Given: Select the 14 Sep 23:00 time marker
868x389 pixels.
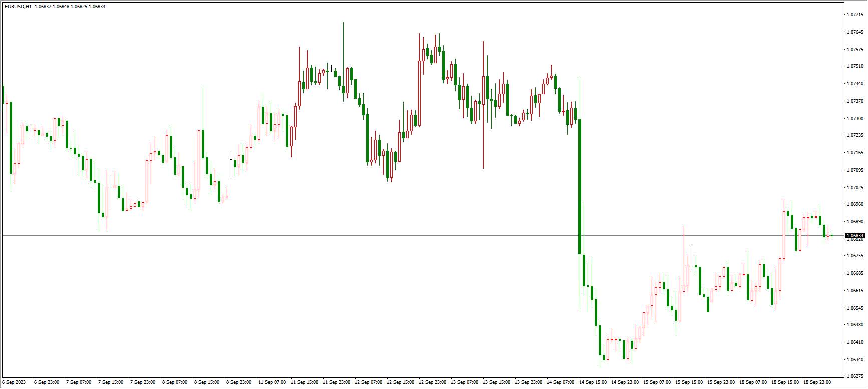Looking at the screenshot, I should (625, 382).
